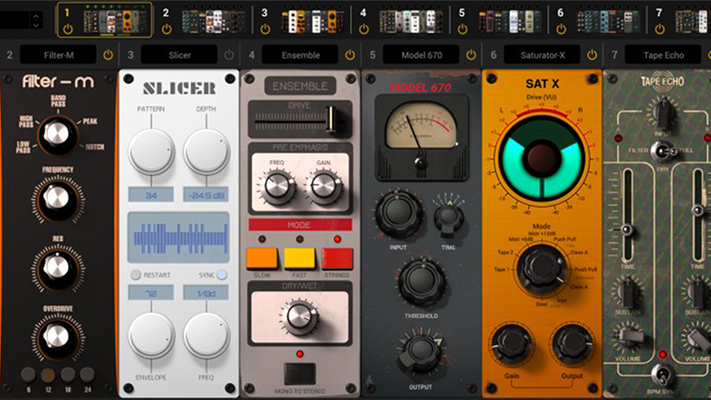Click the Filter-M Res knob
Screen dimensions: 711x400
pos(57,268)
